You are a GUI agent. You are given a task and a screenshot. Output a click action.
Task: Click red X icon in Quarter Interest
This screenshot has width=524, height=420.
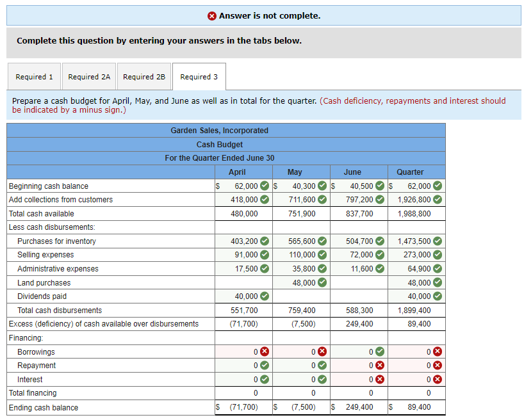click(x=438, y=379)
